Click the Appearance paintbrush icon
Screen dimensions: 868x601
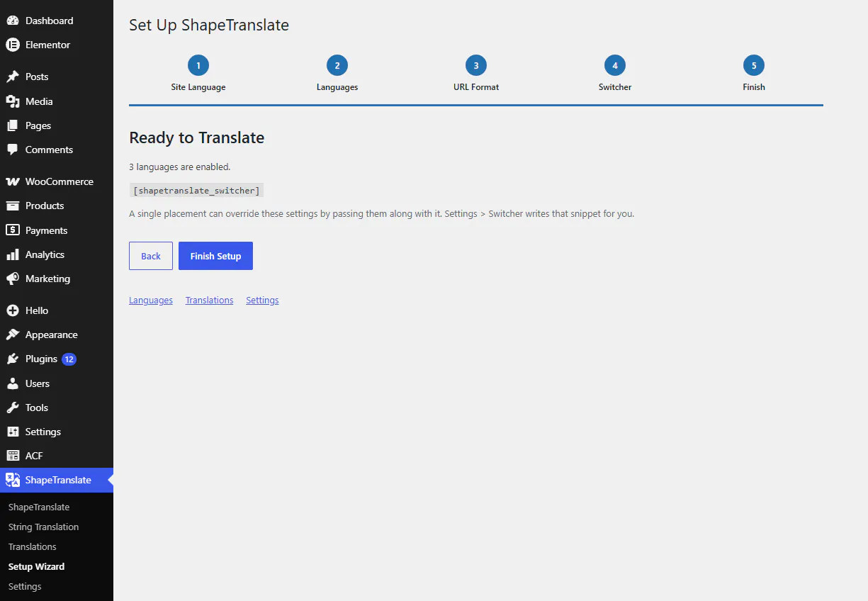coord(13,335)
